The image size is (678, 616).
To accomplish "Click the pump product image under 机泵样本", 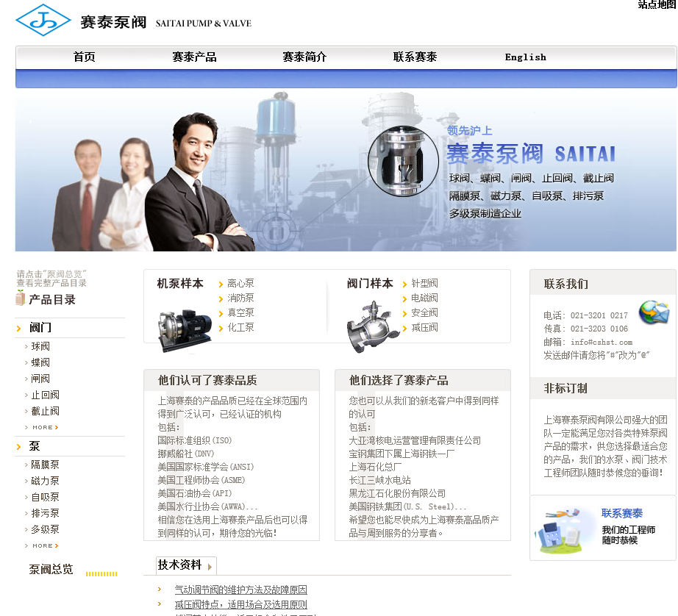I will (185, 330).
